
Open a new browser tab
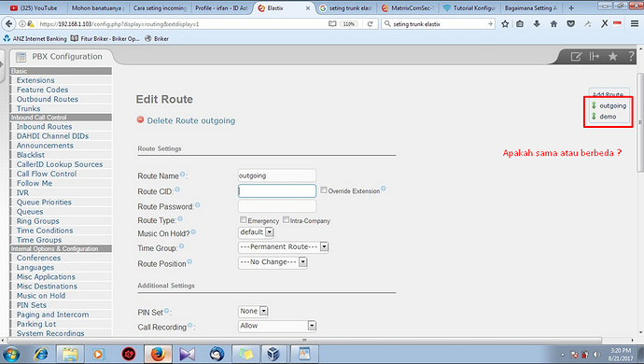571,7
